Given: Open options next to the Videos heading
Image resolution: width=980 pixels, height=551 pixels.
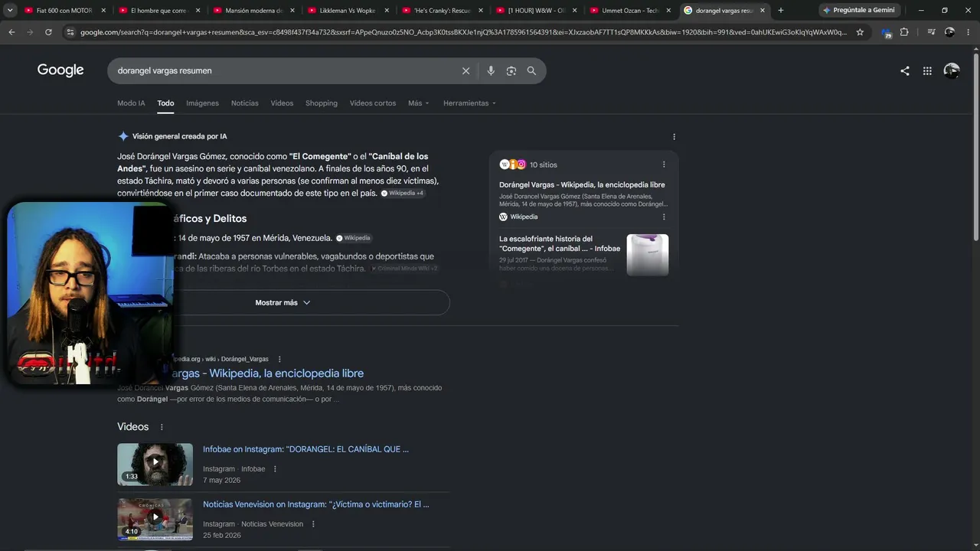Looking at the screenshot, I should 162,427.
